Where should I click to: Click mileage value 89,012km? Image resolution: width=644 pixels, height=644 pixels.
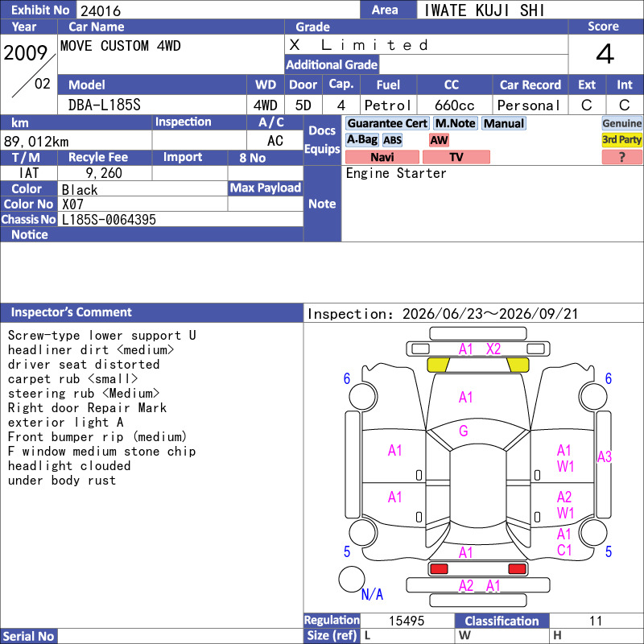pos(36,142)
